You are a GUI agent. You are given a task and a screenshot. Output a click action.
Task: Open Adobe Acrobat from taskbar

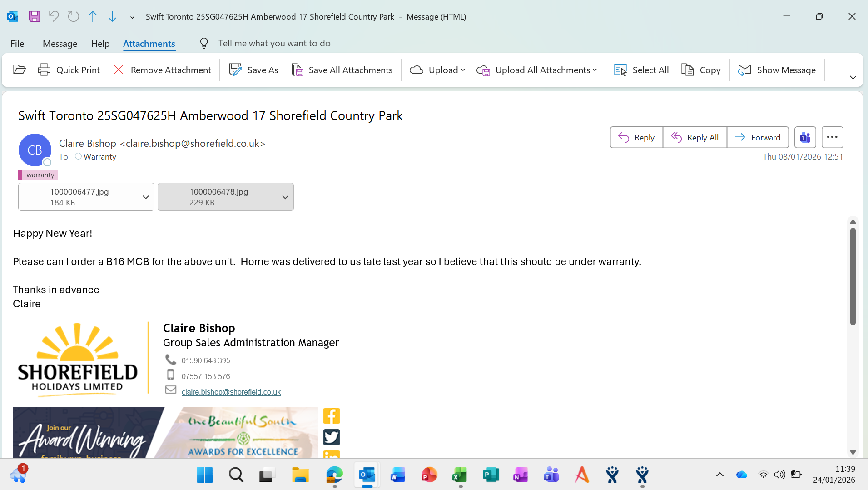(x=582, y=475)
